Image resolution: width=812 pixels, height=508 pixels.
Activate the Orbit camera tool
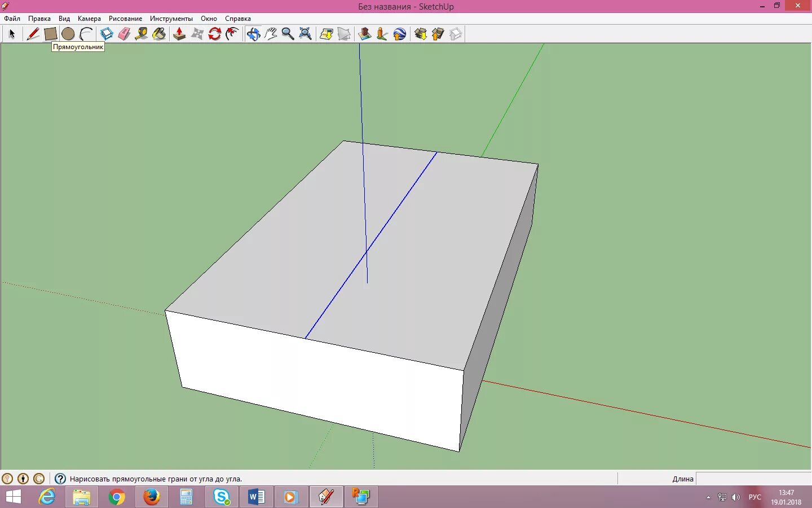(x=253, y=34)
